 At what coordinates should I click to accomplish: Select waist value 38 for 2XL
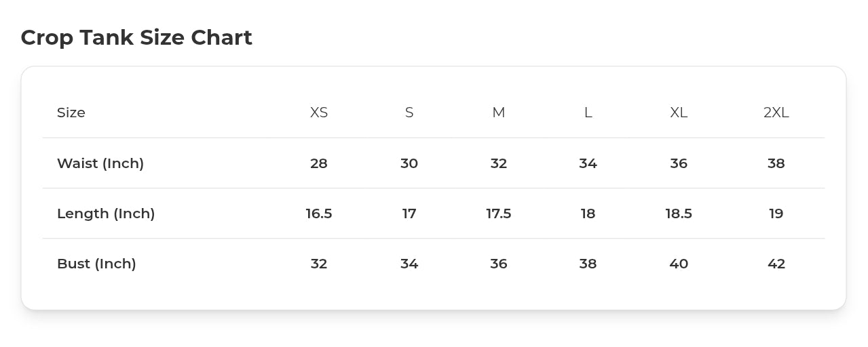(776, 163)
